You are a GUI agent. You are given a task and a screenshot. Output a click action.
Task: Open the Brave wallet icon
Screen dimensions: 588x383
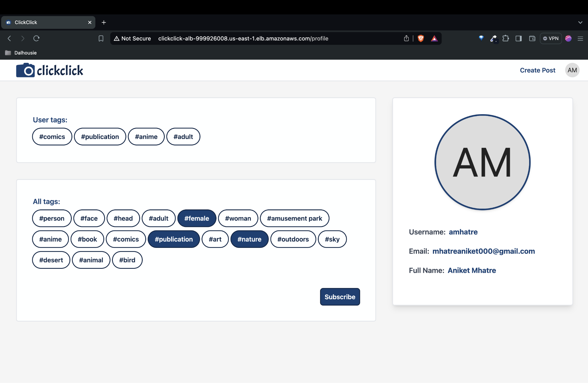pos(532,38)
